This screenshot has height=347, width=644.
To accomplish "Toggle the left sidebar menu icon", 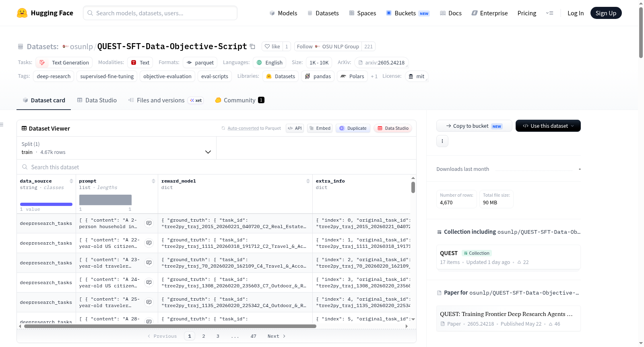I will (2, 125).
